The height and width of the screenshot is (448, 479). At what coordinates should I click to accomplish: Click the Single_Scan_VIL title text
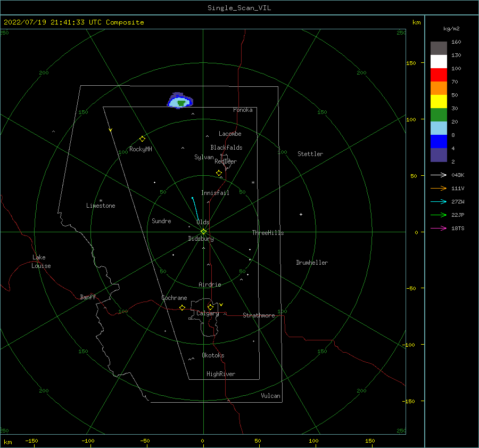point(239,8)
